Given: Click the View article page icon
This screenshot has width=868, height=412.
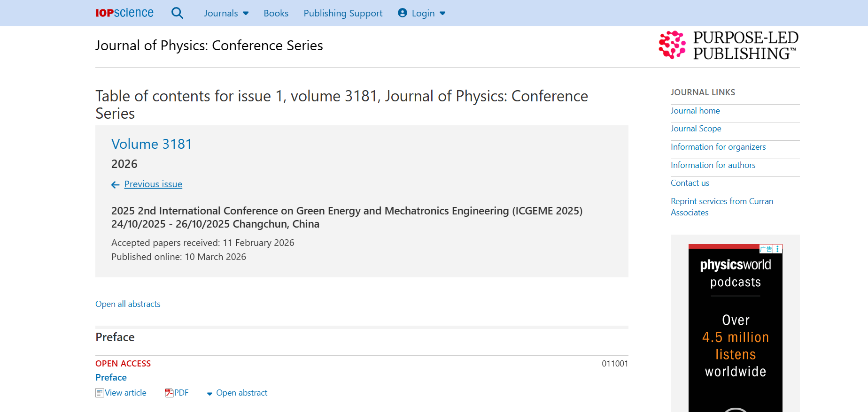Looking at the screenshot, I should coord(100,393).
